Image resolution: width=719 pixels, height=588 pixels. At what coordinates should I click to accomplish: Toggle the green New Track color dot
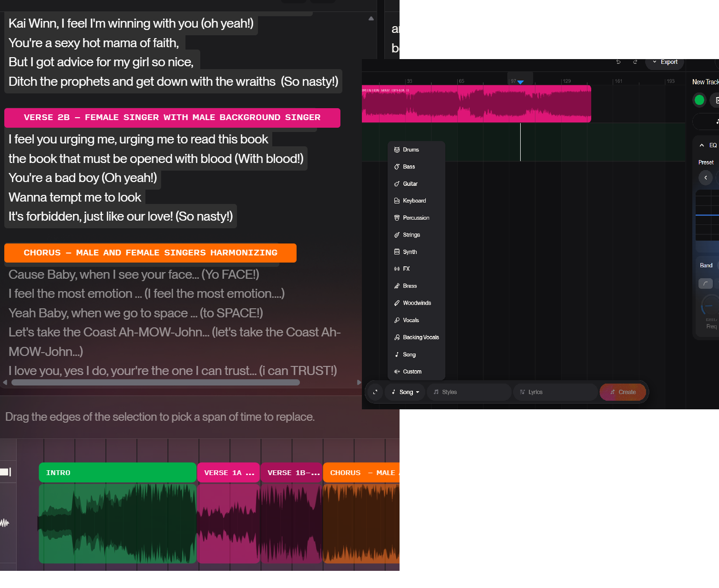[x=699, y=100]
